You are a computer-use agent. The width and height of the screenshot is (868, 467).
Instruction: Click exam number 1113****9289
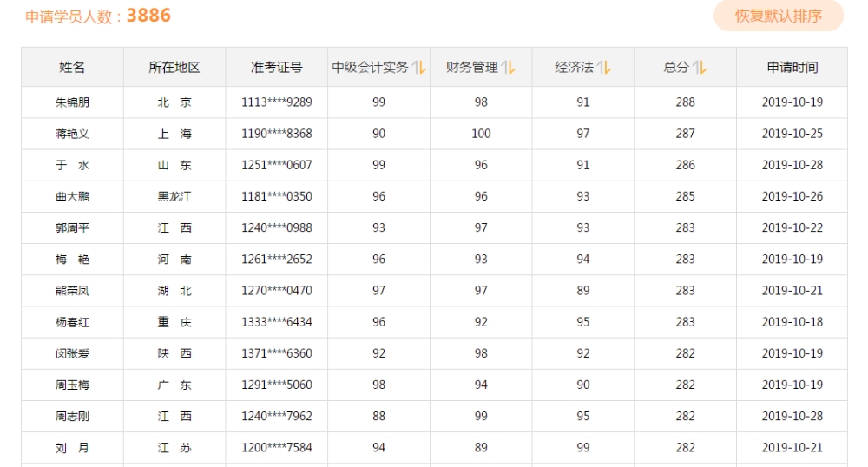[x=277, y=102]
